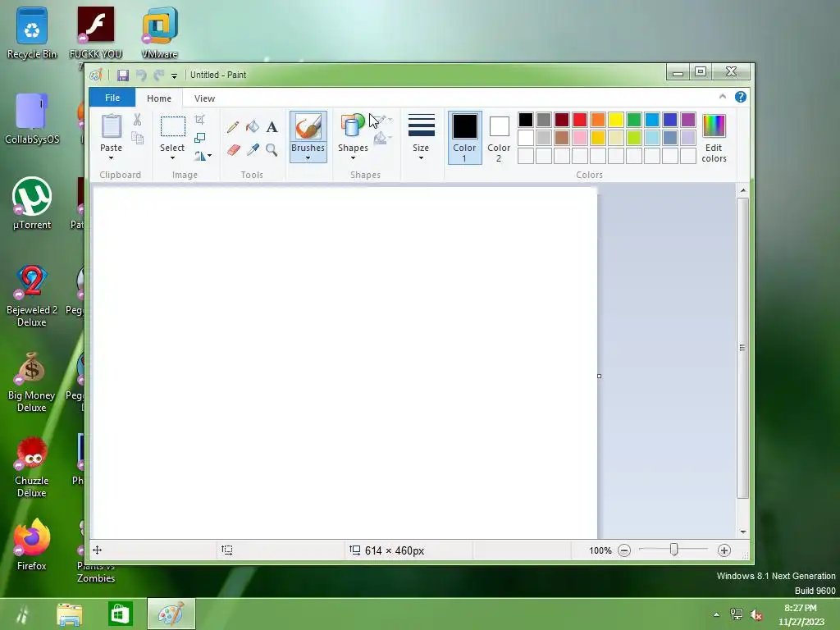
Task: Expand the Select dropdown arrow
Action: [x=172, y=158]
